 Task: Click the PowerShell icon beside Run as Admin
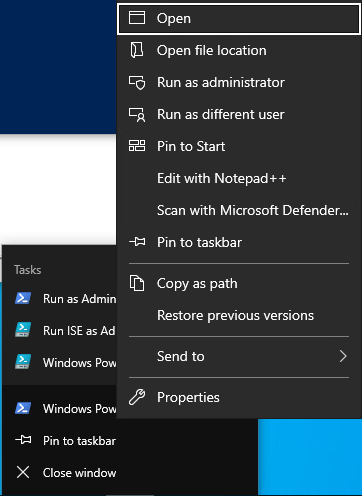coord(23,298)
